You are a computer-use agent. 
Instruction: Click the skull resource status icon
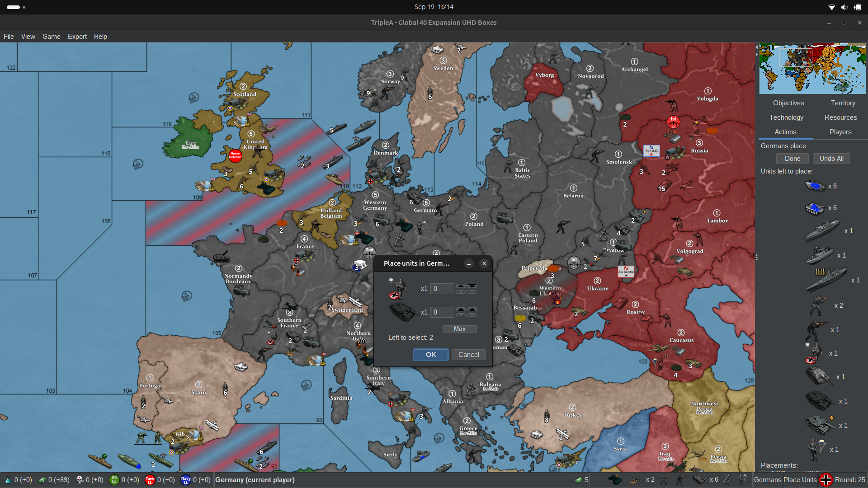[80, 480]
